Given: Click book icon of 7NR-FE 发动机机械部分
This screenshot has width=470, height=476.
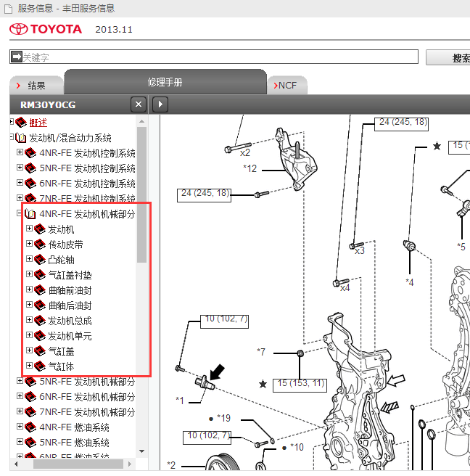Looking at the screenshot, I should (30, 412).
